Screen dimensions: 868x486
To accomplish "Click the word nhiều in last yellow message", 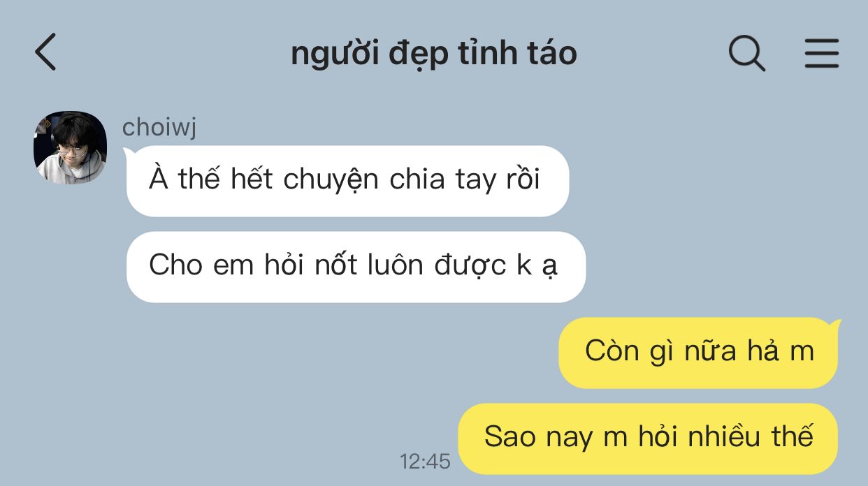I will coord(724,437).
